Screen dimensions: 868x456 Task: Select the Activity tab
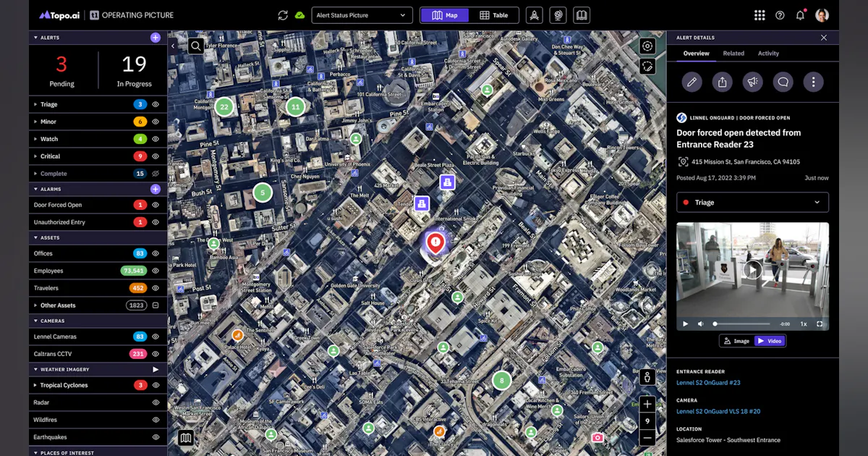click(768, 54)
